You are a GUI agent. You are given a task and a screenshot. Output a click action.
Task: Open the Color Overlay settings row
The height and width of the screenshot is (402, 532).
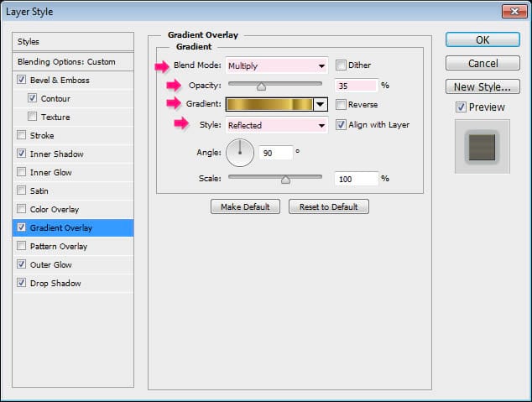pyautogui.click(x=73, y=209)
